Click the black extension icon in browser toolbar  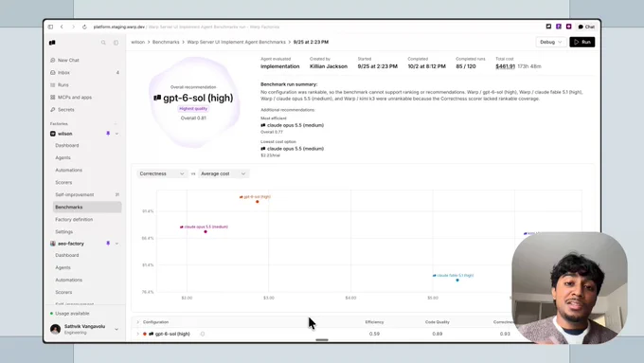pyautogui.click(x=548, y=27)
